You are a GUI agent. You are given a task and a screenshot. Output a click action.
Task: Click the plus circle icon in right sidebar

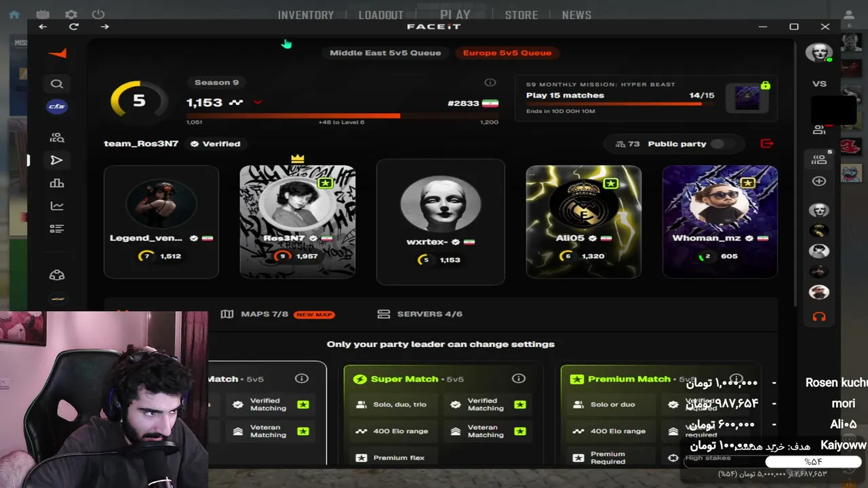pyautogui.click(x=819, y=181)
